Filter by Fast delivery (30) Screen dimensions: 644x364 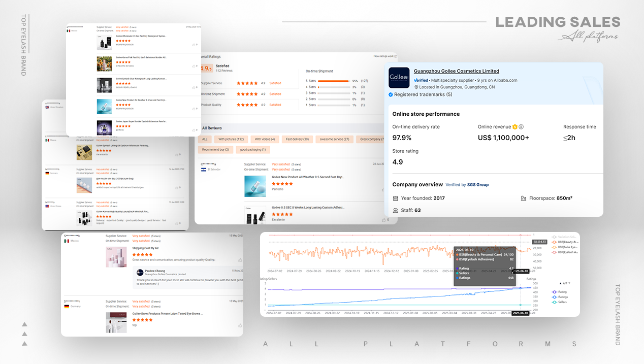pyautogui.click(x=297, y=139)
